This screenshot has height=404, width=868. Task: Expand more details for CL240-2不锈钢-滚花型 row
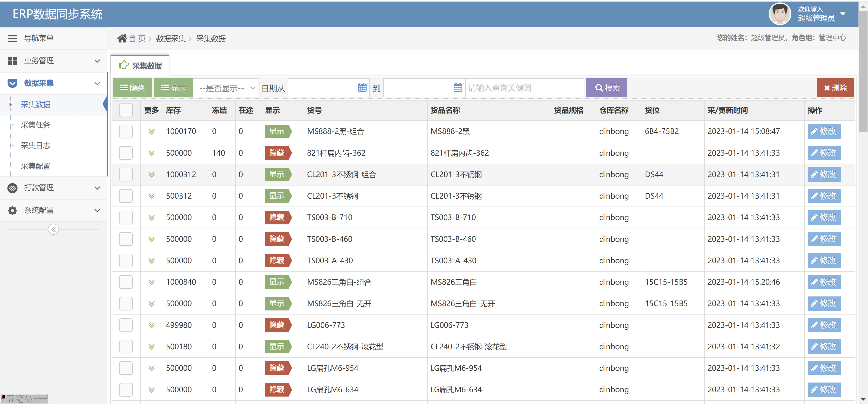point(152,347)
